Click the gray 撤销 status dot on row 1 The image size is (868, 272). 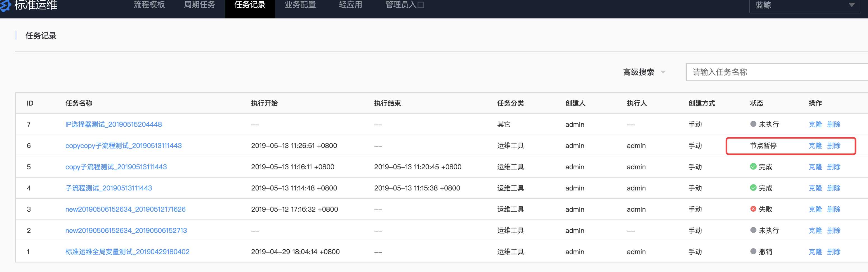[753, 251]
